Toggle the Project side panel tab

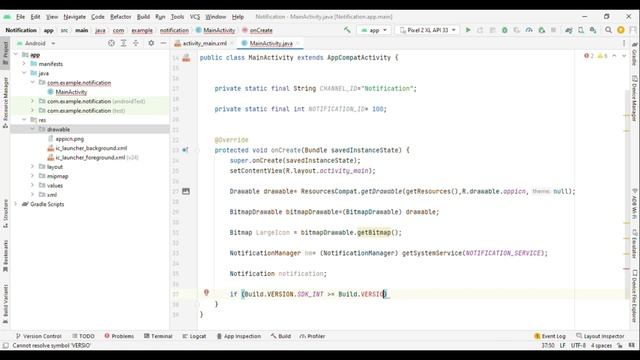coord(5,53)
